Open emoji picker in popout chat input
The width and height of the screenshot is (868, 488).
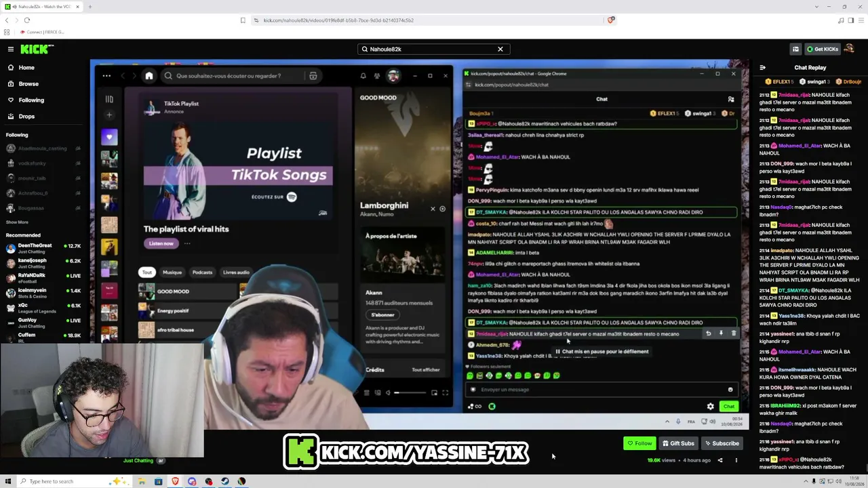click(x=730, y=390)
